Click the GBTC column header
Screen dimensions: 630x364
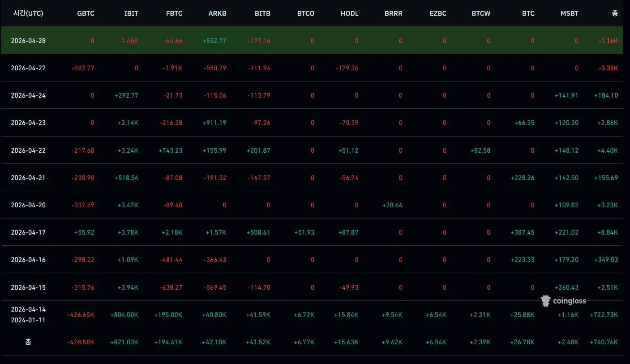(86, 13)
